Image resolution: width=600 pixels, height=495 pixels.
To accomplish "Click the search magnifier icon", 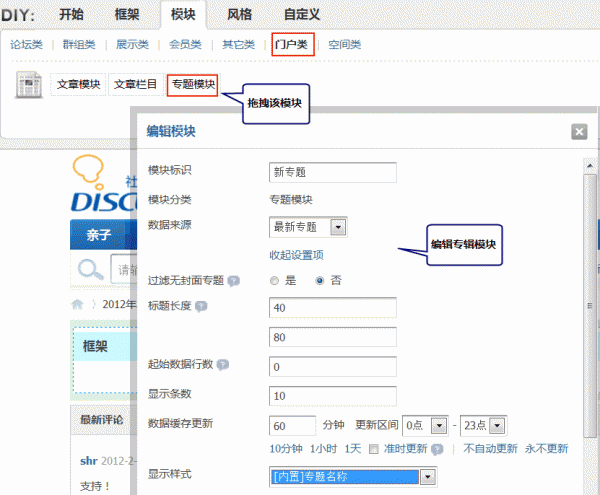I will coord(91,269).
